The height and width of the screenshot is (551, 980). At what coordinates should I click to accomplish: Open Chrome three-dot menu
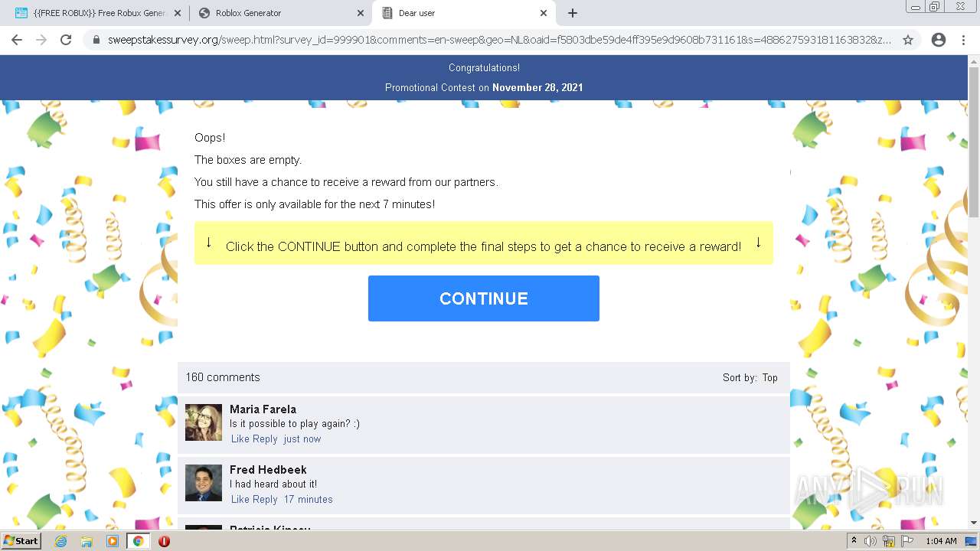click(x=963, y=40)
